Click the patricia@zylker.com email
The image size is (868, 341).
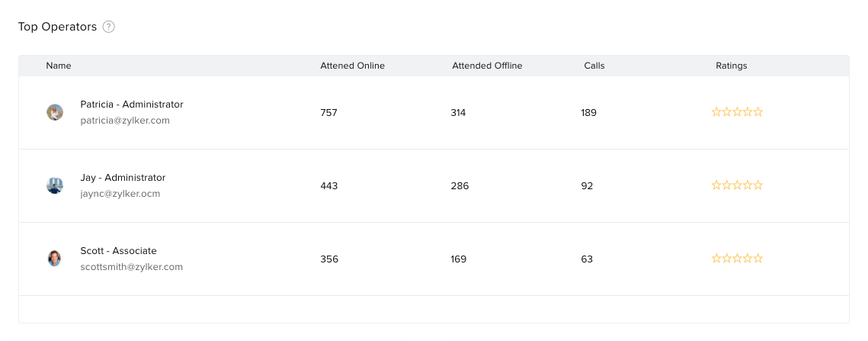125,121
